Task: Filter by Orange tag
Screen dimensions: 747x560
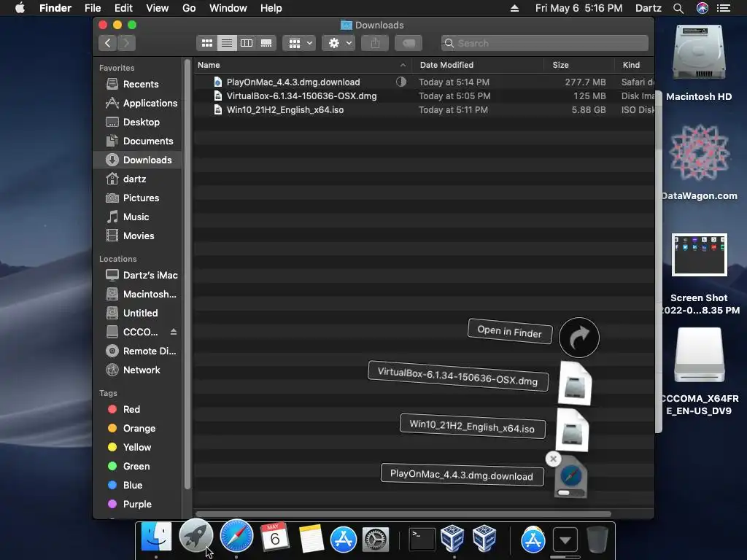Action: [137, 429]
